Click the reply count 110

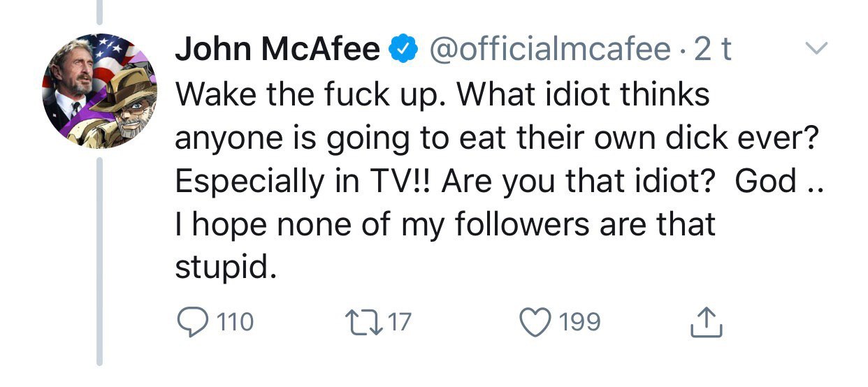[x=236, y=322]
